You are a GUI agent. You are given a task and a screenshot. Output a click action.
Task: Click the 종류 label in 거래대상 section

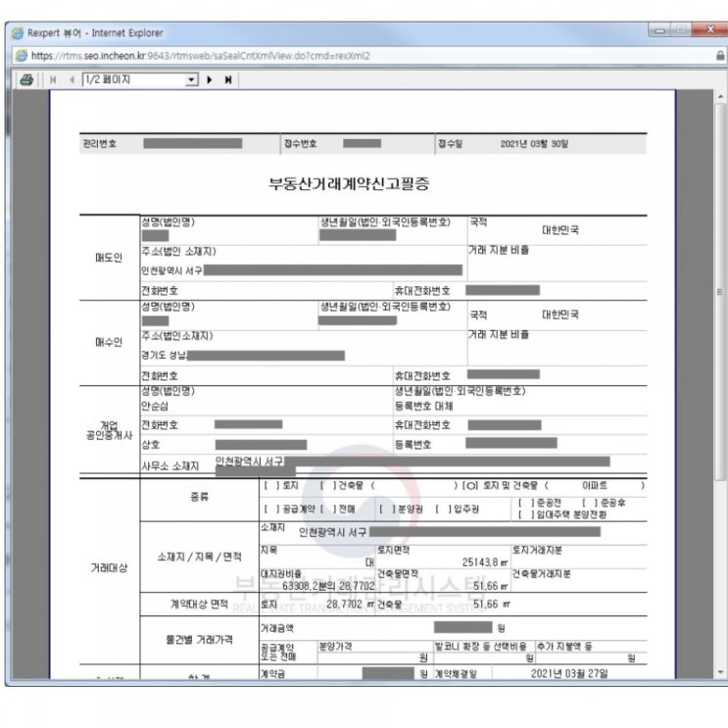coord(199,497)
